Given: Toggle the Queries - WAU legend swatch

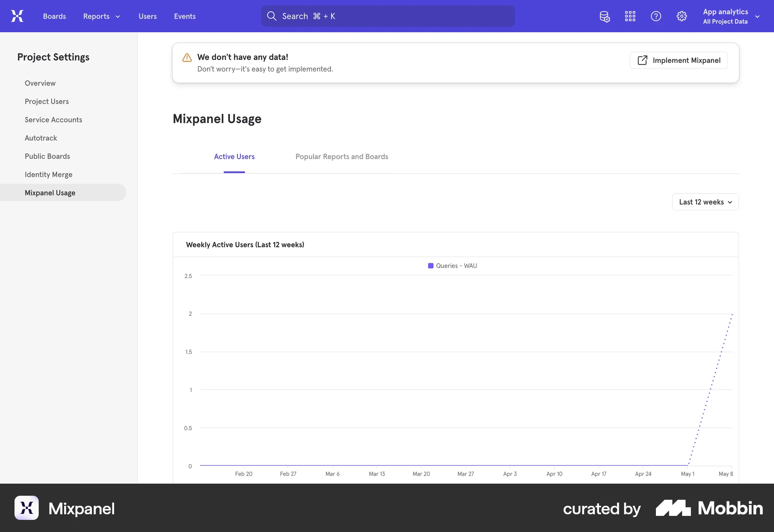Looking at the screenshot, I should click(x=431, y=266).
